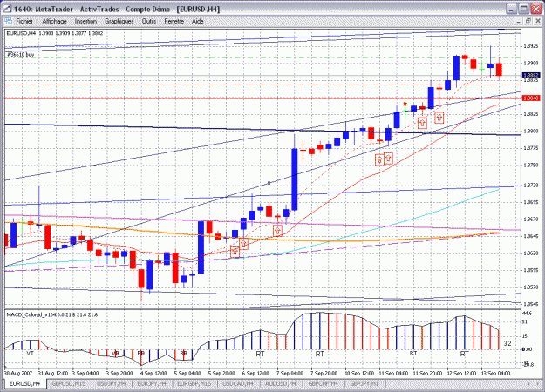Click the 7 Sep 04:00 time label
545x392 pixels.
[290, 373]
